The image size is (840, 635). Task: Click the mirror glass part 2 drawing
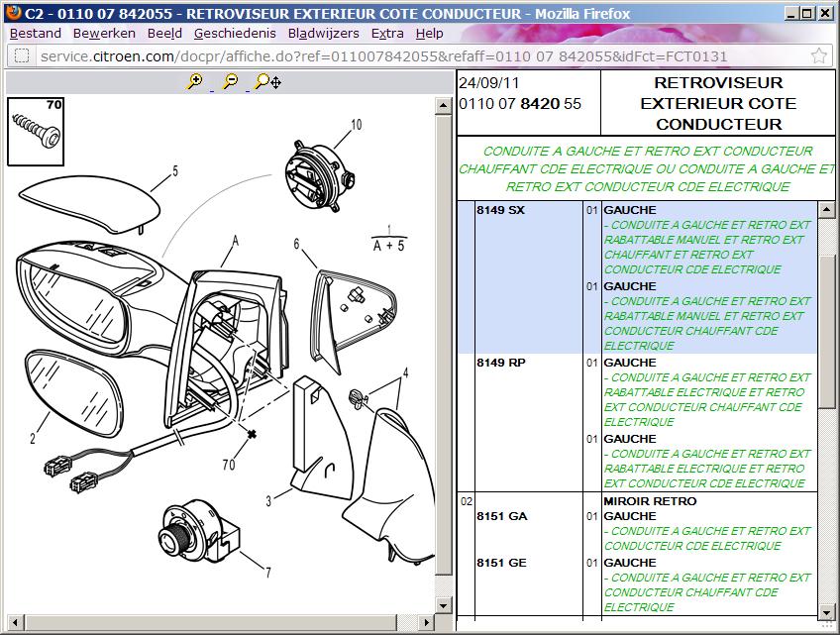73,394
